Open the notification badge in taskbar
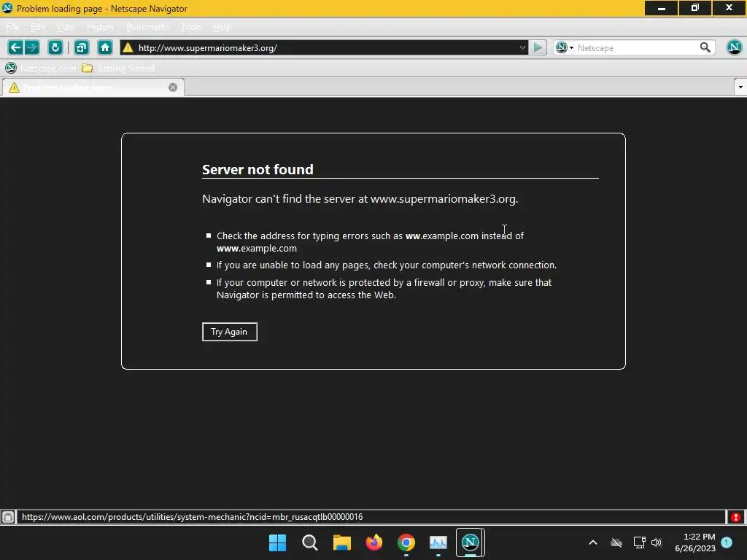The height and width of the screenshot is (560, 747). click(x=727, y=542)
